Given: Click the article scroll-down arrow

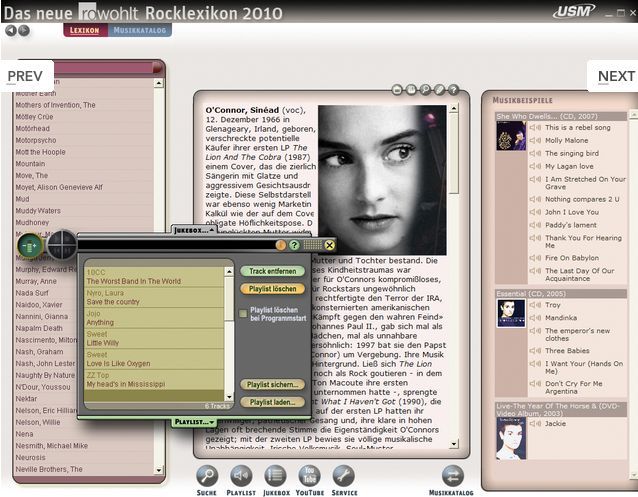Looking at the screenshot, I should [x=454, y=444].
